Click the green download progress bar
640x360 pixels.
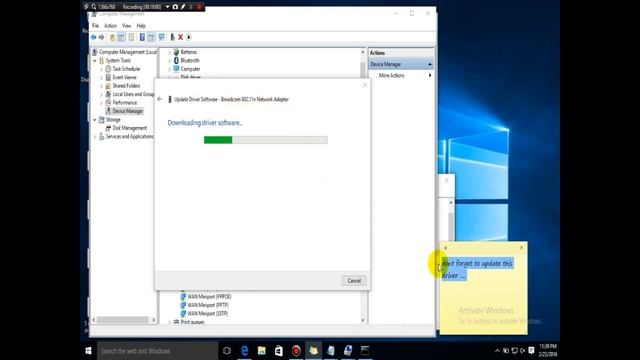click(x=265, y=140)
